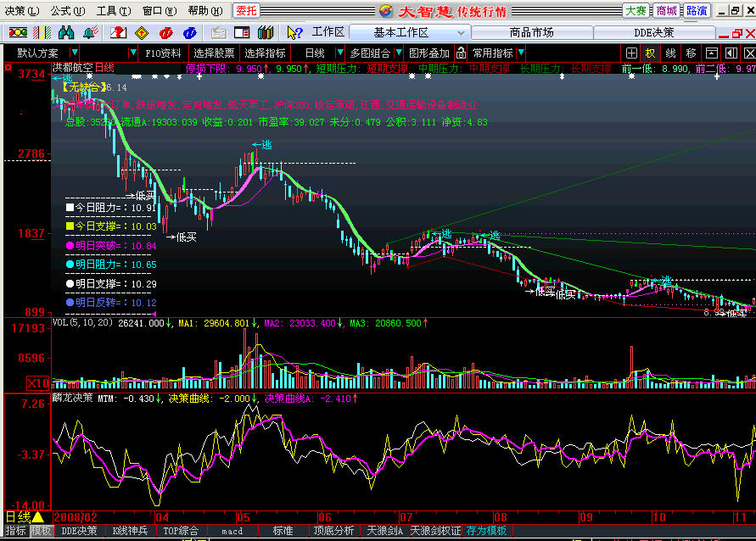756x541 pixels.
Task: Click the 选择指标 button
Action: coord(265,53)
